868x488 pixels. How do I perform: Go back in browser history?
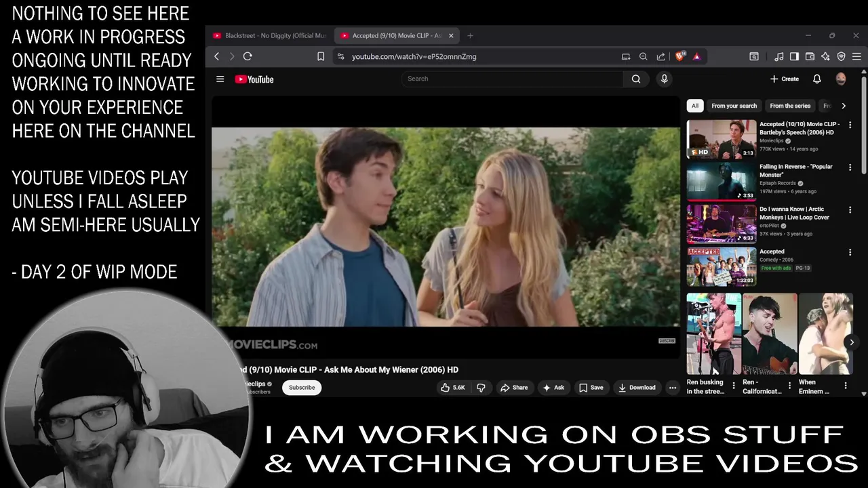[x=216, y=57]
